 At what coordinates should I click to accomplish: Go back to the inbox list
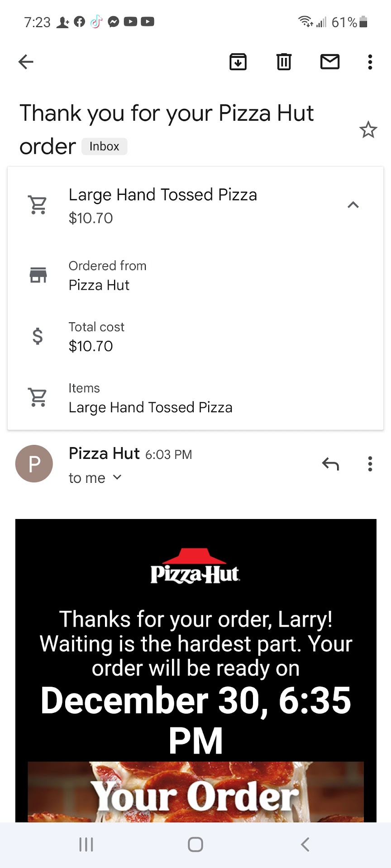(26, 62)
